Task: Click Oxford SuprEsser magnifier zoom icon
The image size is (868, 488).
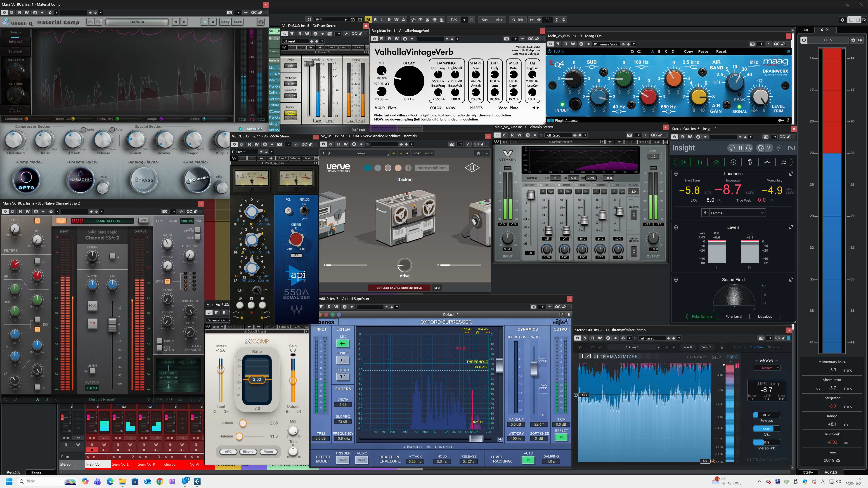Action: tap(500, 439)
